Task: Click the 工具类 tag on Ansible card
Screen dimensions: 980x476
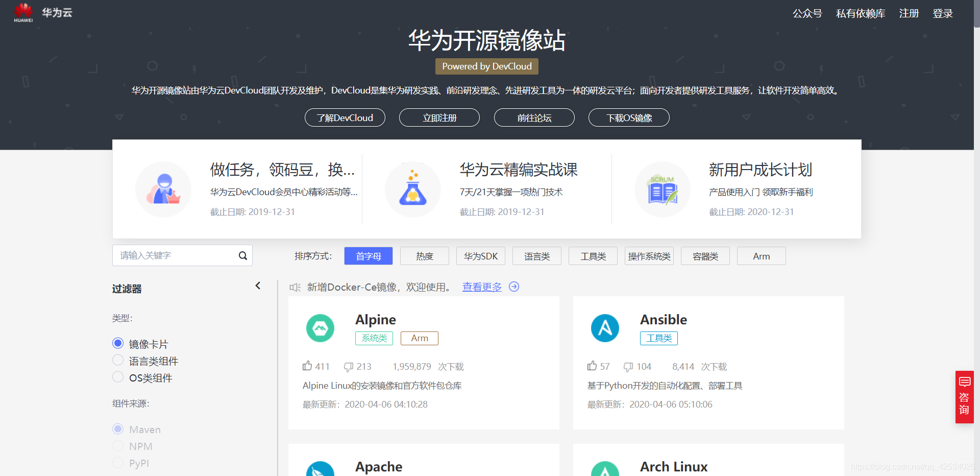Action: pyautogui.click(x=659, y=338)
